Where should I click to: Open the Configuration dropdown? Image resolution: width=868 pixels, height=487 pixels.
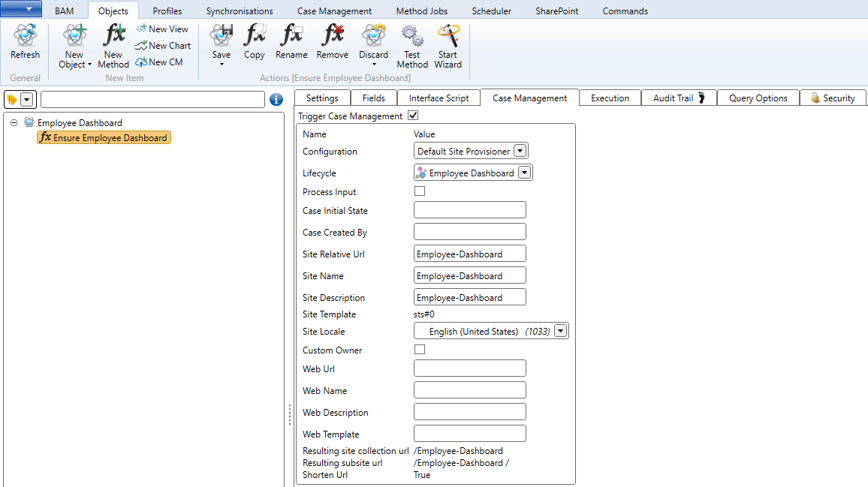[522, 150]
